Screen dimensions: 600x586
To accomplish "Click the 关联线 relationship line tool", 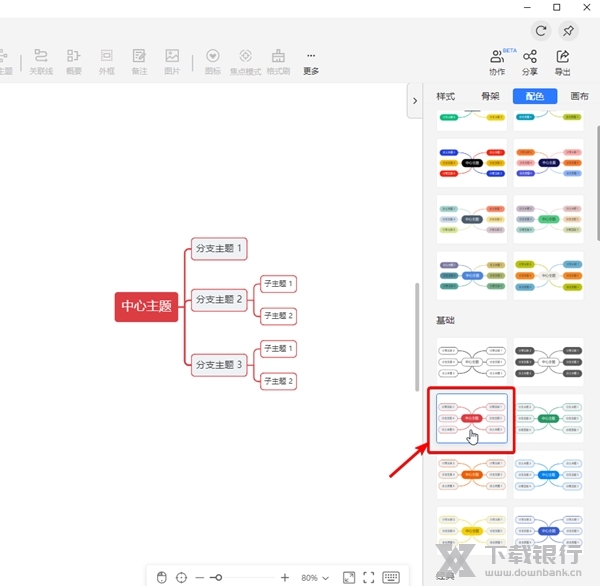I will [41, 61].
